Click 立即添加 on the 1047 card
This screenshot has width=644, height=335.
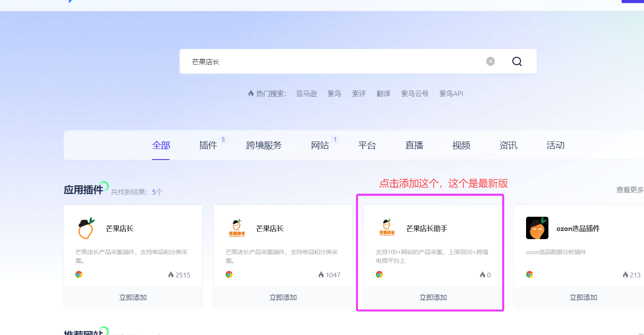tap(283, 297)
